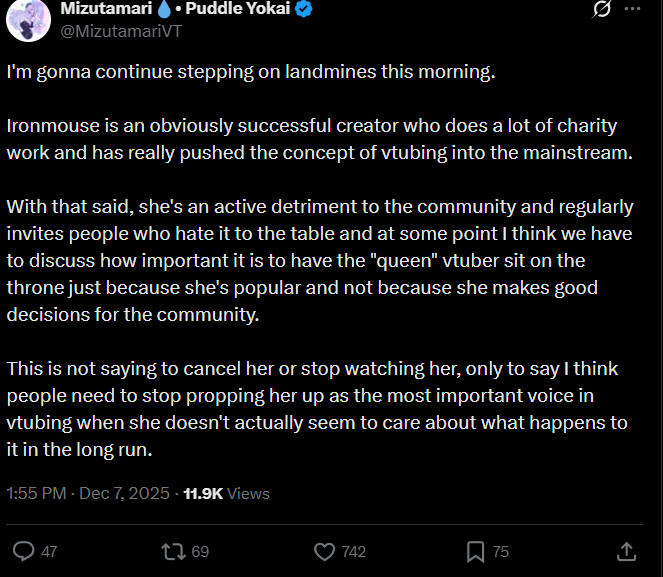This screenshot has height=577, width=663.
Task: Open the three-dot more options menu
Action: (633, 9)
